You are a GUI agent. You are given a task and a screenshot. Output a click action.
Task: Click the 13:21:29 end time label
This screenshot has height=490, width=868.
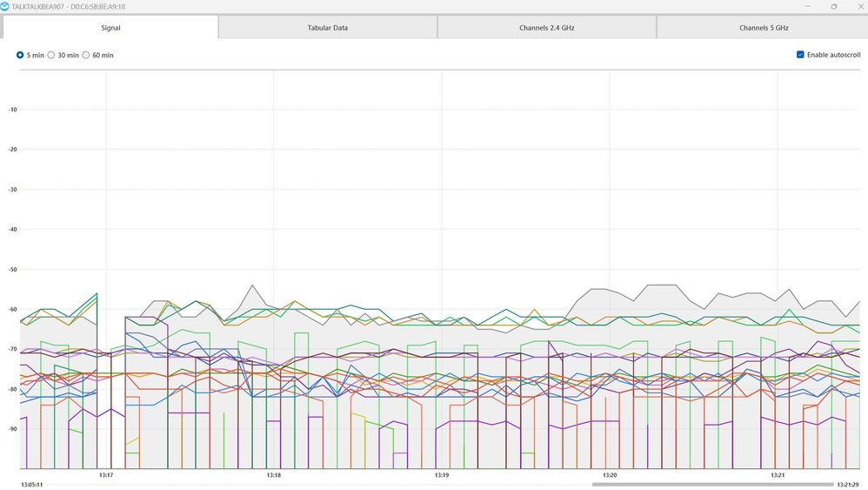(847, 484)
